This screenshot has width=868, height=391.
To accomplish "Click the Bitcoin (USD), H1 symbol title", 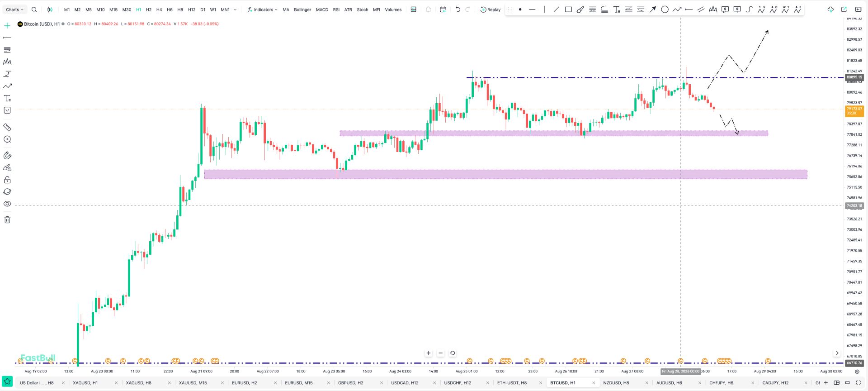I will pyautogui.click(x=42, y=24).
